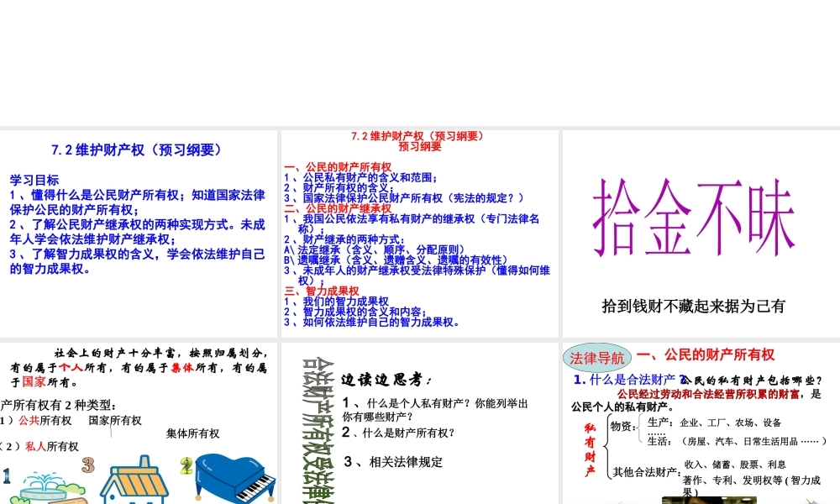Click the red 预习纲要 subtitle on outline slide
Viewport: 840px width, 504px height.
click(x=420, y=146)
